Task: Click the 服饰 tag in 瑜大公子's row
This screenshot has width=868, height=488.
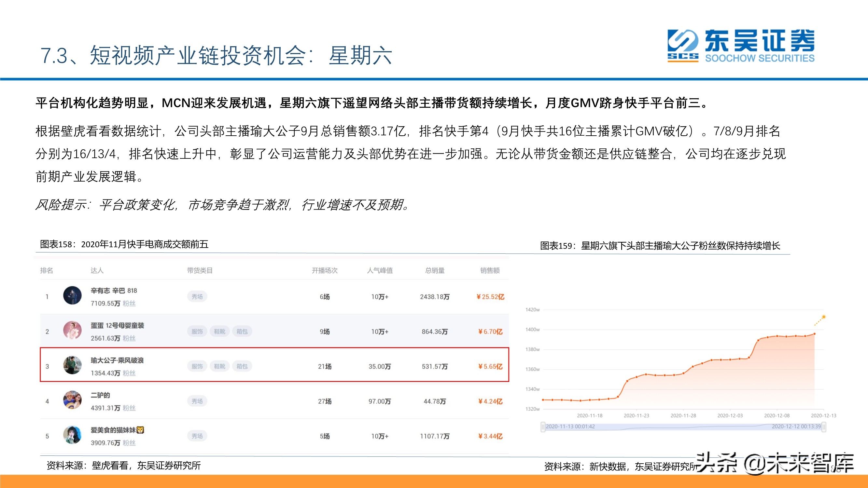Action: pyautogui.click(x=197, y=366)
